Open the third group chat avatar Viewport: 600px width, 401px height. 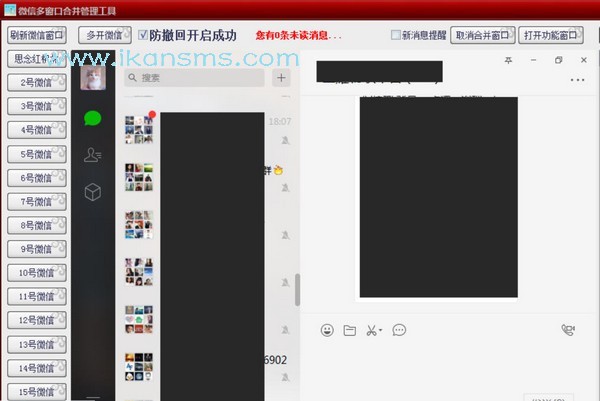tap(139, 225)
